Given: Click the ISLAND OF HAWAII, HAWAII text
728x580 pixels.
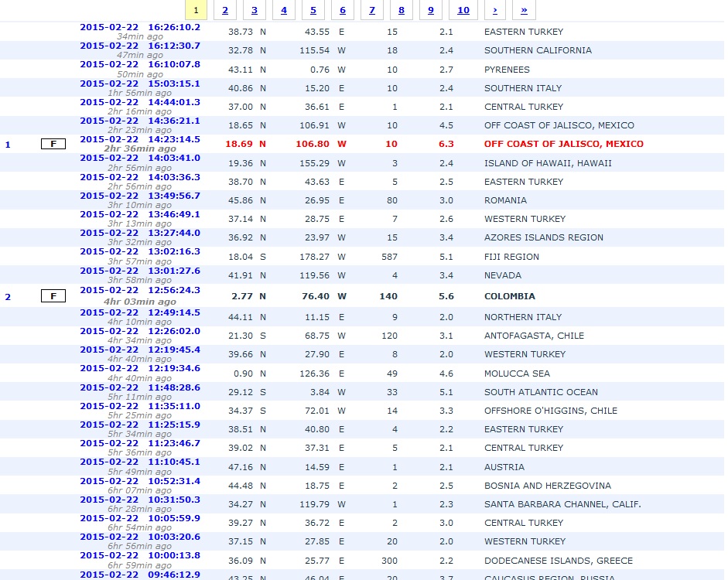Looking at the screenshot, I should click(x=548, y=163).
